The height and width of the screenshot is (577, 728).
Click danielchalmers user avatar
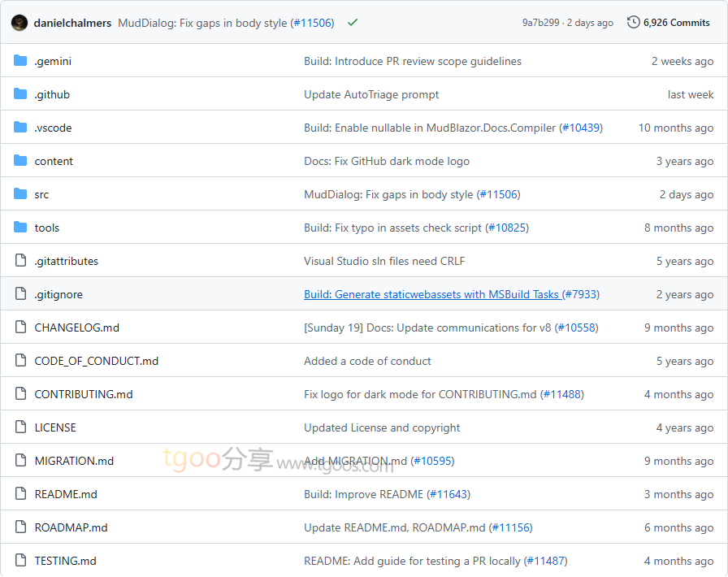(x=19, y=23)
